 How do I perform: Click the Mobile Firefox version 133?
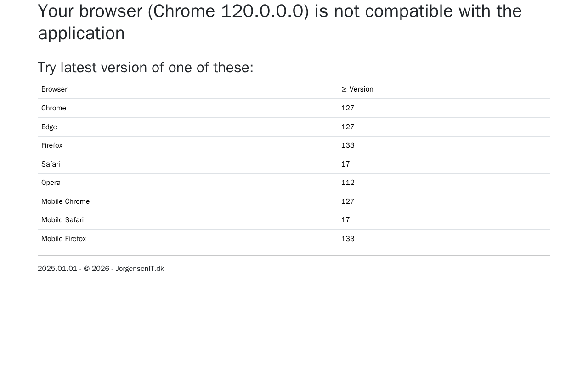coord(348,239)
